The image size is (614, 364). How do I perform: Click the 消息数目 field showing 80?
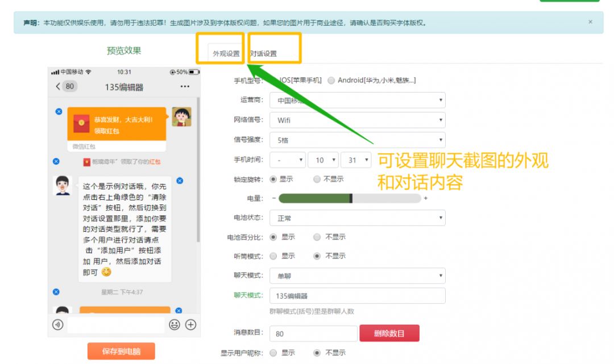click(314, 333)
